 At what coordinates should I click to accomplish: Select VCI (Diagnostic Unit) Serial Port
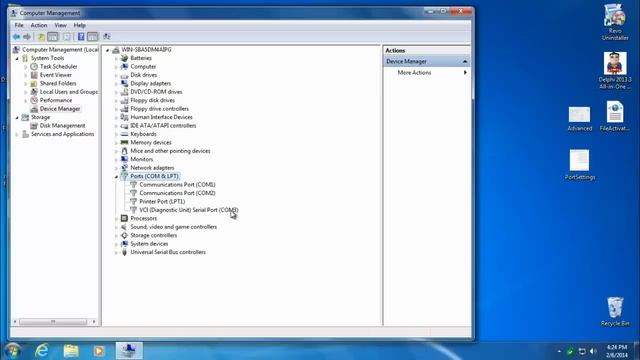click(x=189, y=210)
